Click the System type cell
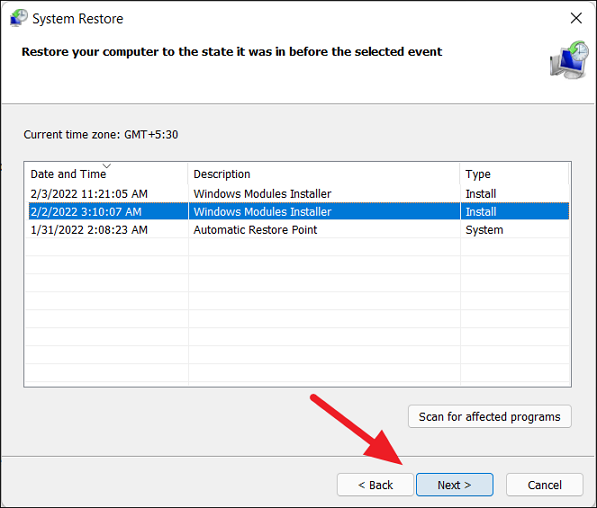Viewport: 597px width, 508px height. click(484, 230)
